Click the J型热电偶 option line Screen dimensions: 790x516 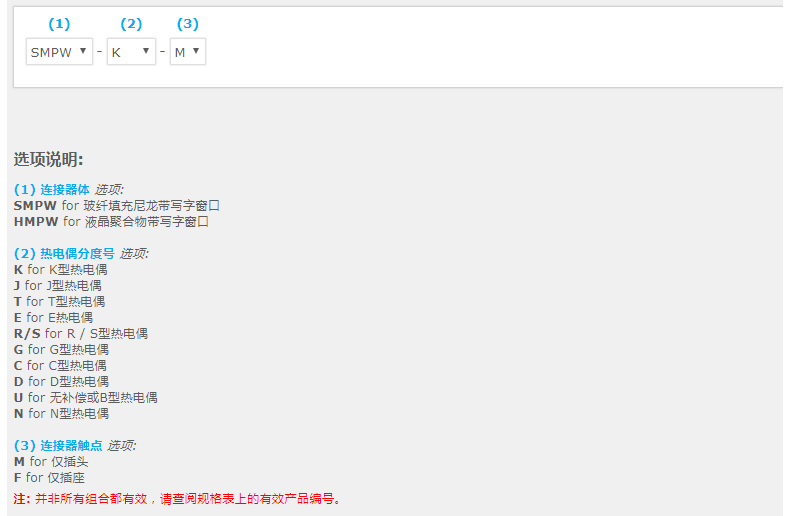pyautogui.click(x=57, y=285)
